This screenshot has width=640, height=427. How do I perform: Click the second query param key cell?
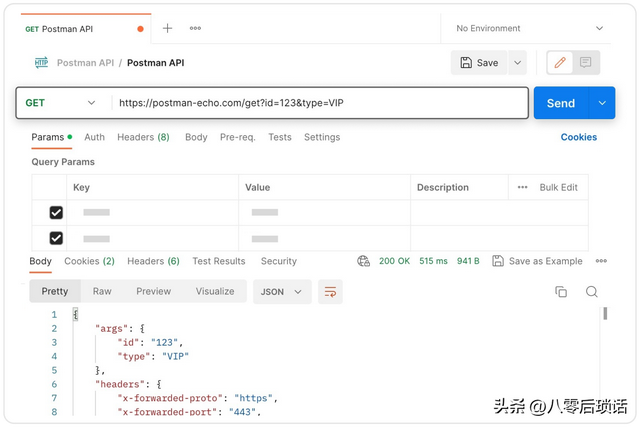point(153,238)
